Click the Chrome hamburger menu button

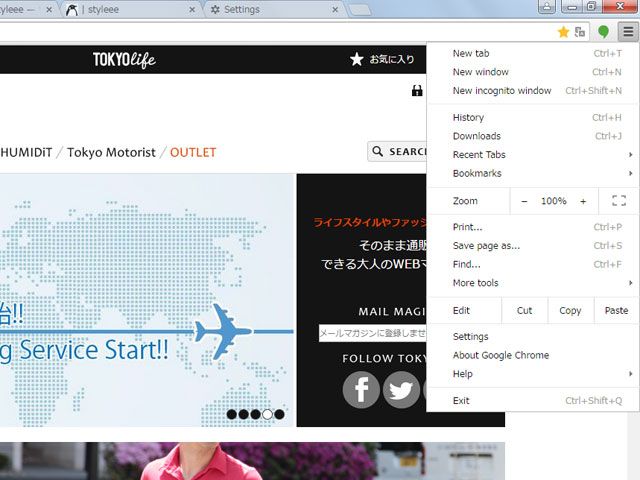click(x=626, y=32)
